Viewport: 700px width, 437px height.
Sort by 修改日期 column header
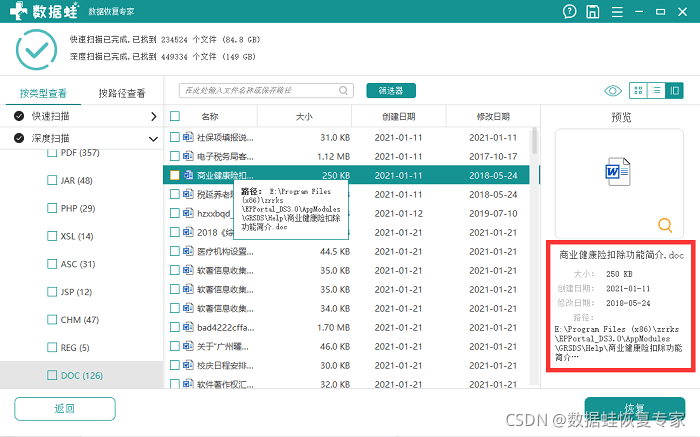(x=493, y=117)
